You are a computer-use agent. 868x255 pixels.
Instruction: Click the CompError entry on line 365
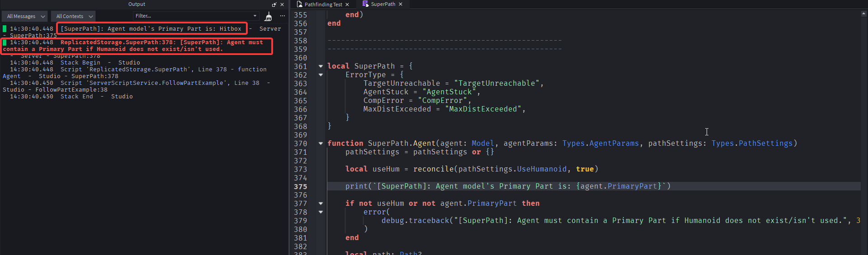pyautogui.click(x=417, y=101)
